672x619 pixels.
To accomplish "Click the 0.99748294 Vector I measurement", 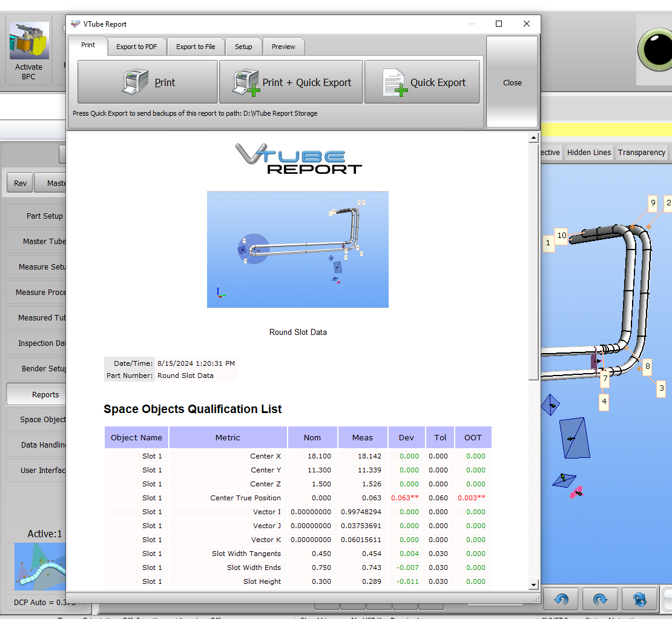I will click(x=361, y=512).
